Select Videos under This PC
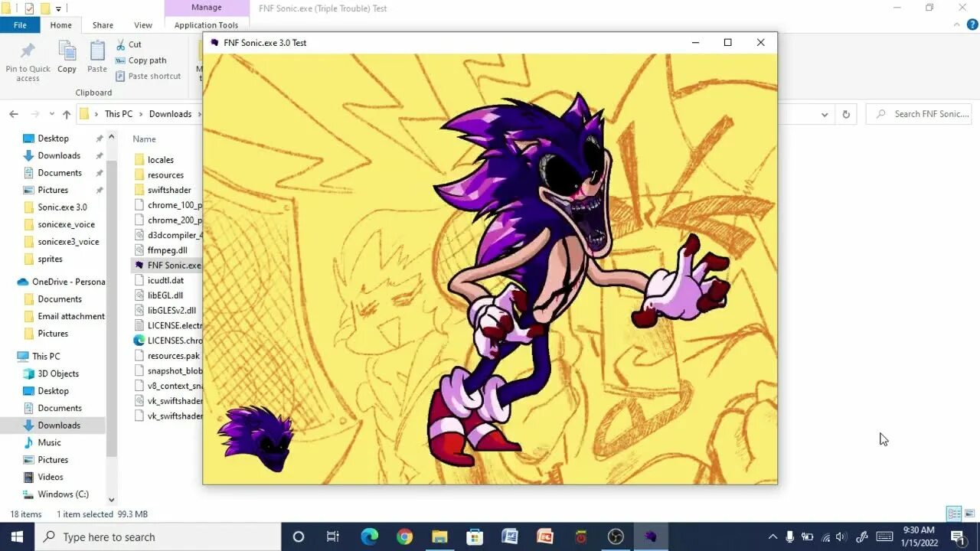The height and width of the screenshot is (551, 980). click(50, 477)
